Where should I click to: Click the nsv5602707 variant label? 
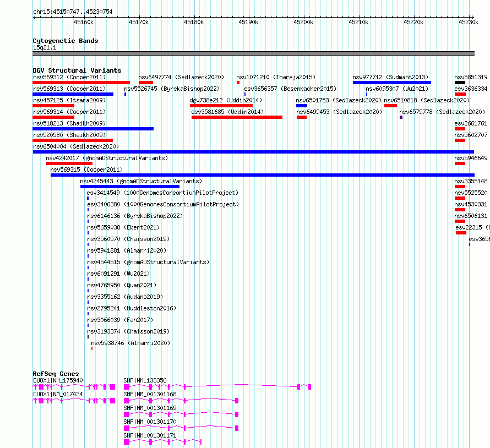click(x=471, y=135)
